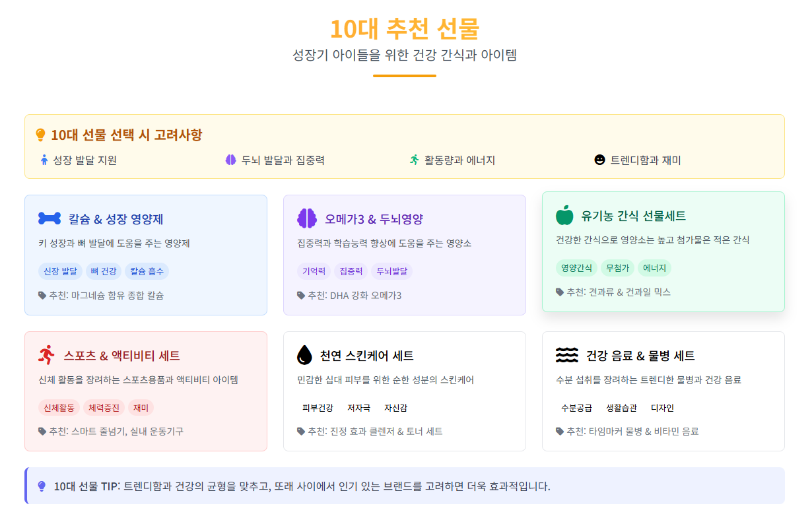Click recommendation text 추천: 스마트 줄넘기, 실내 운동기구
Viewport: 812px width, 522px height.
click(116, 432)
